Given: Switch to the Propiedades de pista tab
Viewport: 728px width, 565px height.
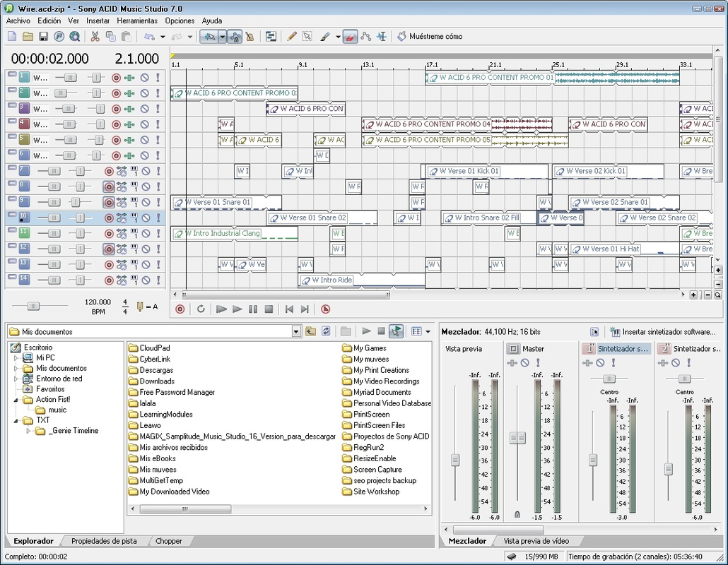Looking at the screenshot, I should click(104, 541).
